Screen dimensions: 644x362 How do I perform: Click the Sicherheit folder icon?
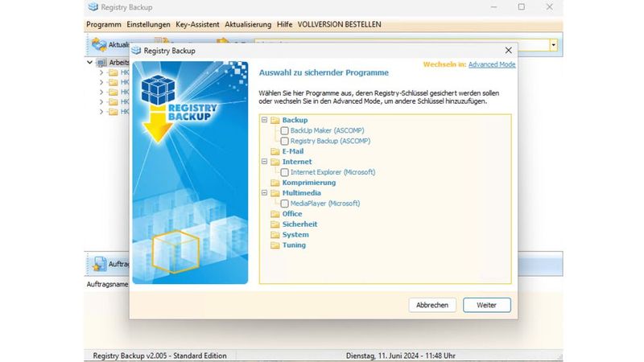coord(275,224)
